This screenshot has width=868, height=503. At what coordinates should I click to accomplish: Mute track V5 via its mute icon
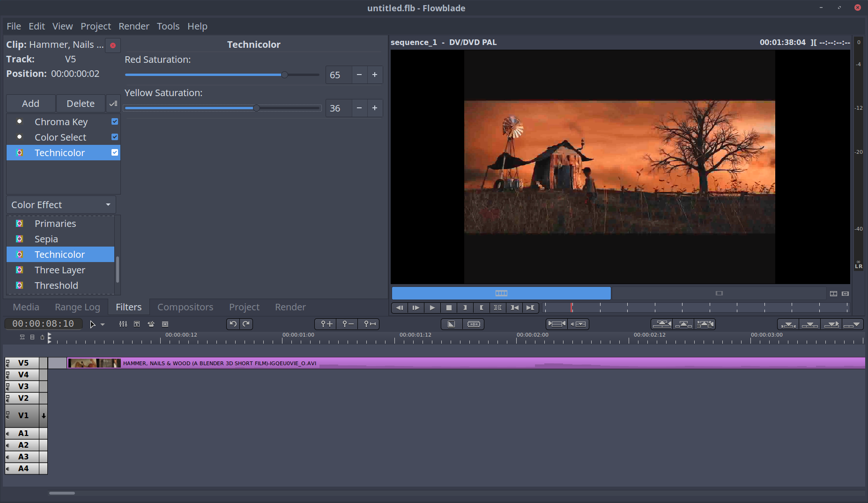[x=8, y=363]
